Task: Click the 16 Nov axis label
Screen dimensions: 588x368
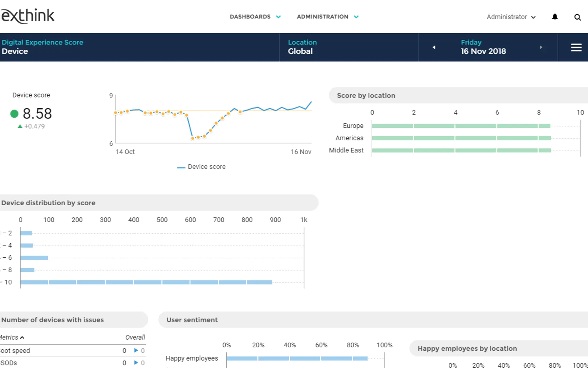Action: coord(301,152)
